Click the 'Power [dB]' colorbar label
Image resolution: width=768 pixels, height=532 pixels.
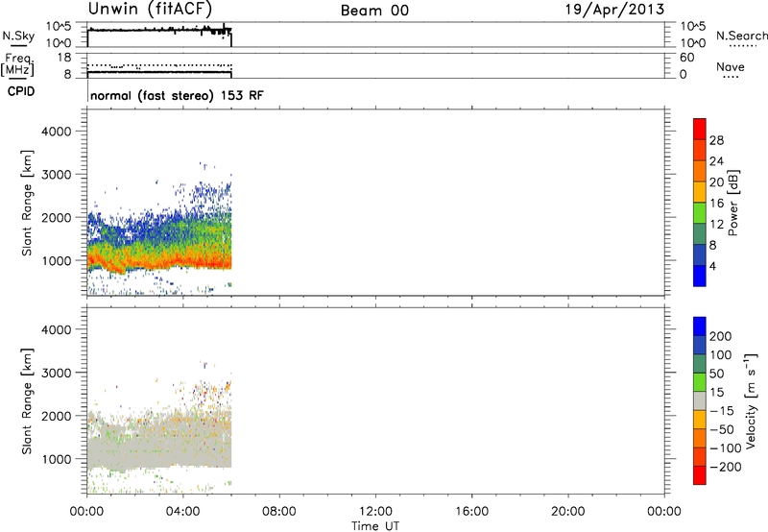[x=732, y=203]
